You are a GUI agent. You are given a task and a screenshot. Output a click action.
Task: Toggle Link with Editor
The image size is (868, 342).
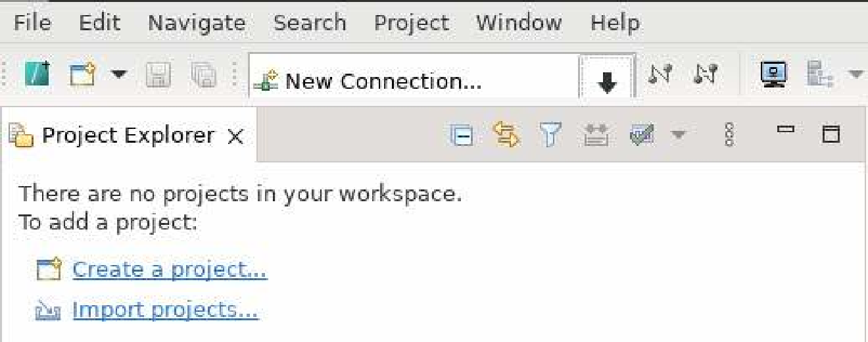[506, 135]
